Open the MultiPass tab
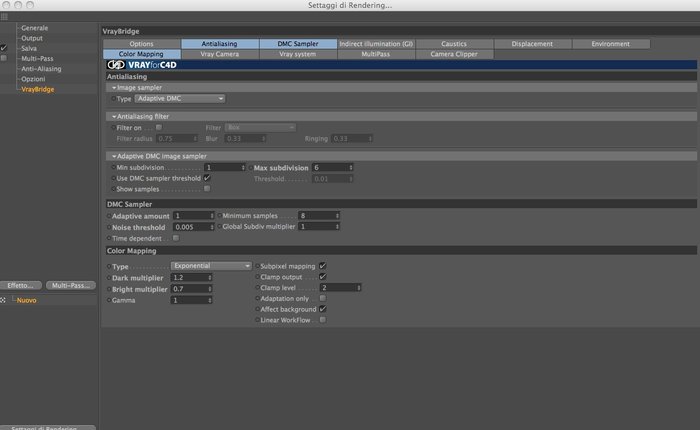The height and width of the screenshot is (430, 700). 376,54
